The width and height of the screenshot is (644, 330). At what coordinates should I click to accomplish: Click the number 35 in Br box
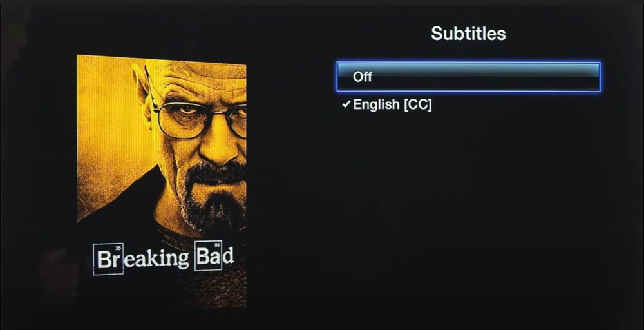118,247
